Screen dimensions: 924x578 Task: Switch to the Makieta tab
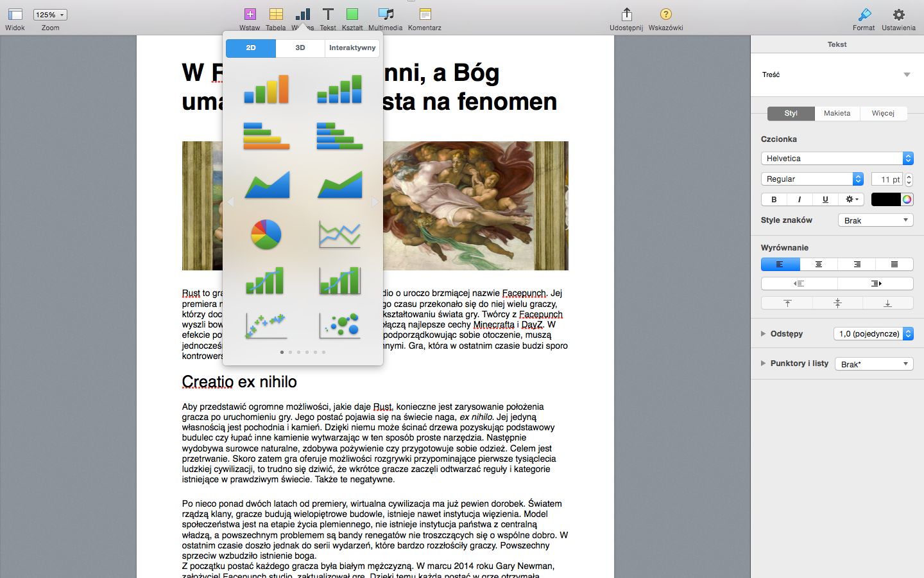(x=837, y=113)
